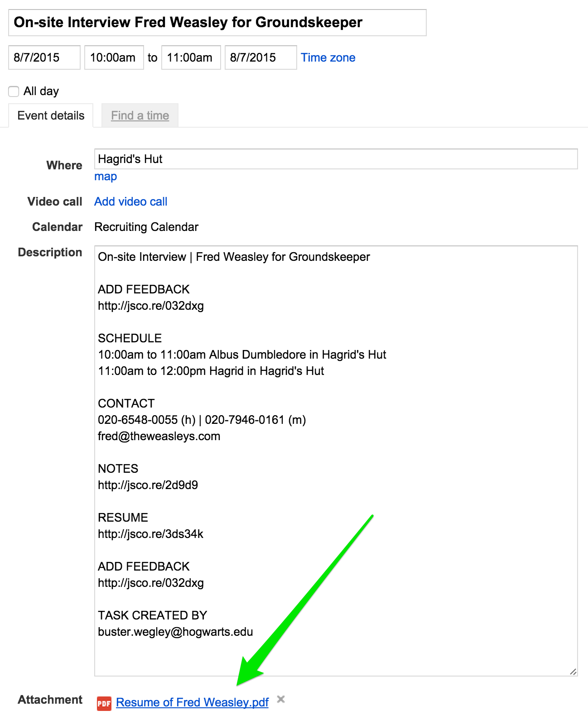Click the SCHEDULE heading in description
This screenshot has width=588, height=720.
coord(130,338)
